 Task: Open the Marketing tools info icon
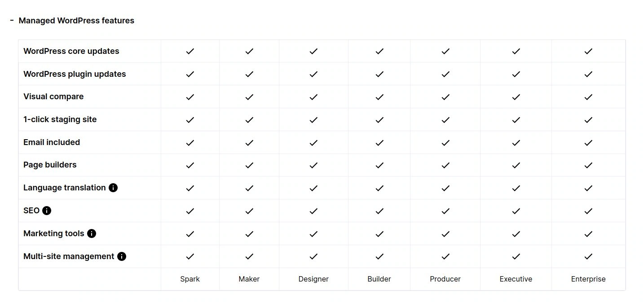(x=92, y=234)
